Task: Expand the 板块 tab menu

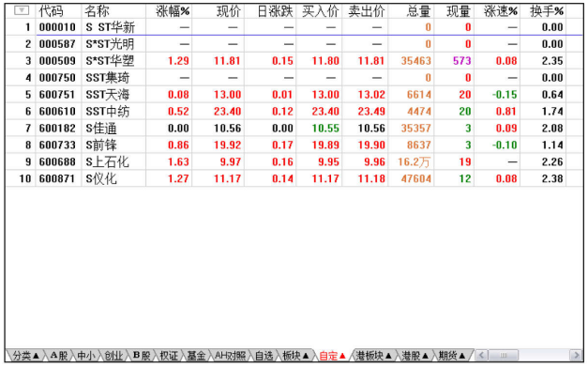Action: (295, 355)
